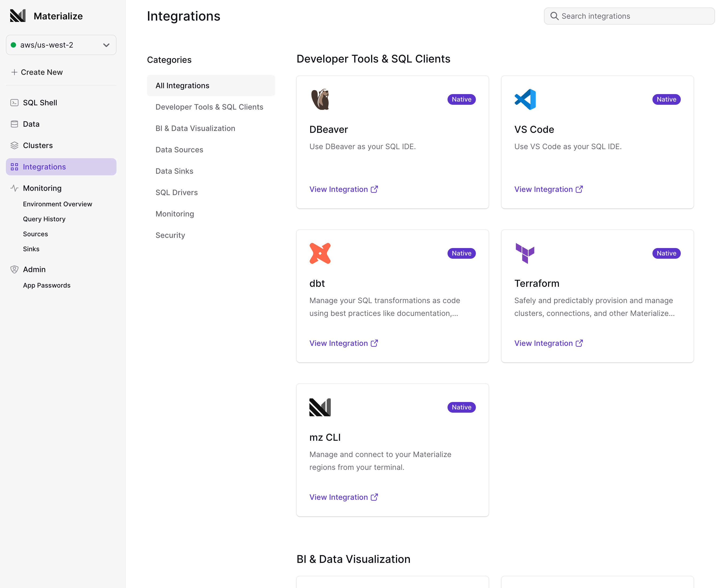Open the SQL Shell terminal icon
Image resolution: width=723 pixels, height=588 pixels.
click(14, 102)
